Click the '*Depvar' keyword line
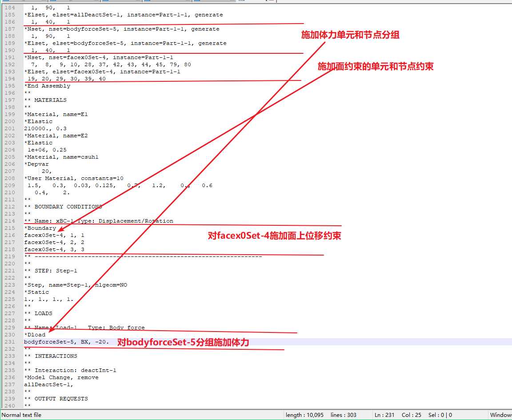Screen dimensions: 512x420 [x=36, y=164]
